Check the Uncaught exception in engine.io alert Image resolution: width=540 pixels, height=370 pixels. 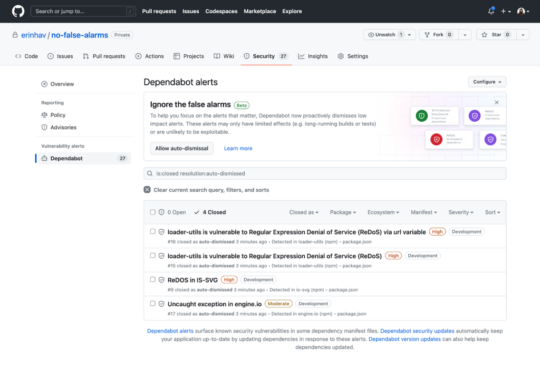(x=153, y=304)
